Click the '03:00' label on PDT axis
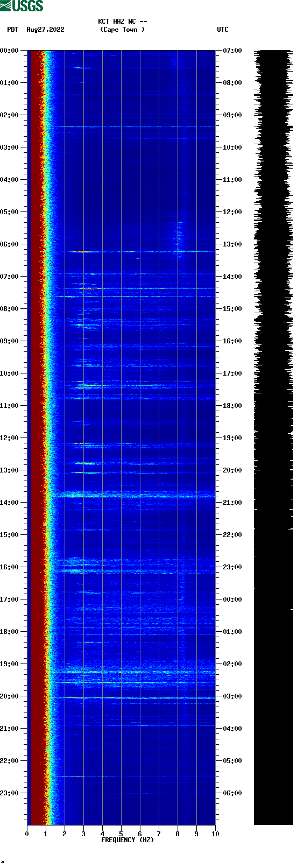Image resolution: width=297 pixels, height=868 pixels. [10, 147]
